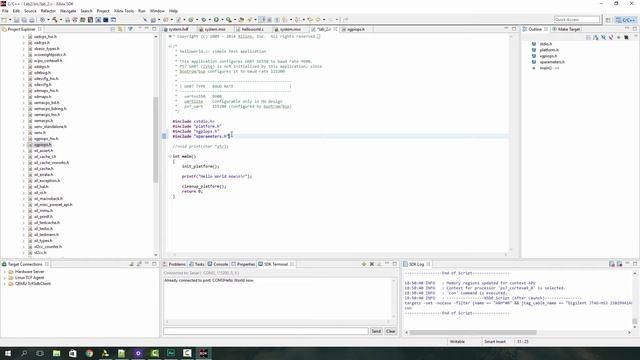Screen dimensions: 640x360
Task: Toggle Link with Editor in Project Explorer
Action: 120,29
